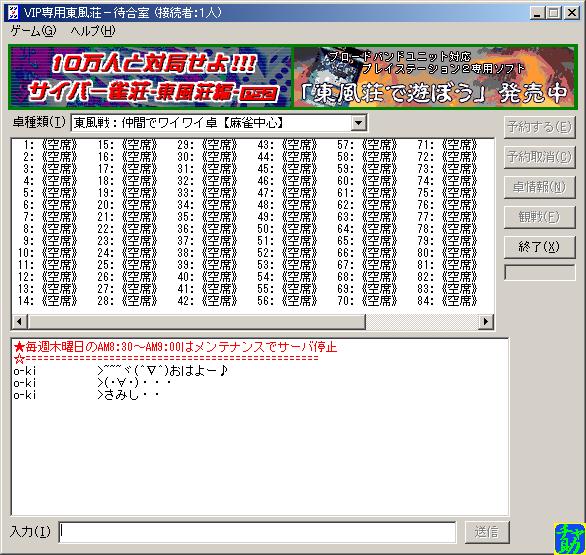Click the 送信 send button
The width and height of the screenshot is (586, 555).
[487, 532]
